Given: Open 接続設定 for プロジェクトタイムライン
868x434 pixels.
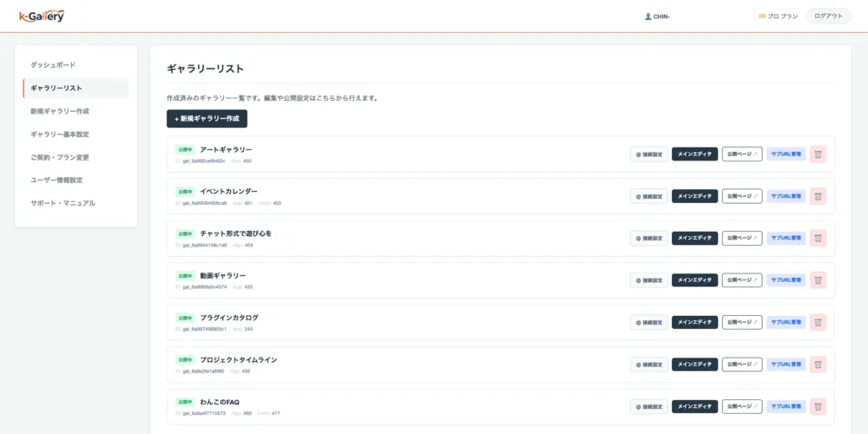Looking at the screenshot, I should tap(648, 365).
